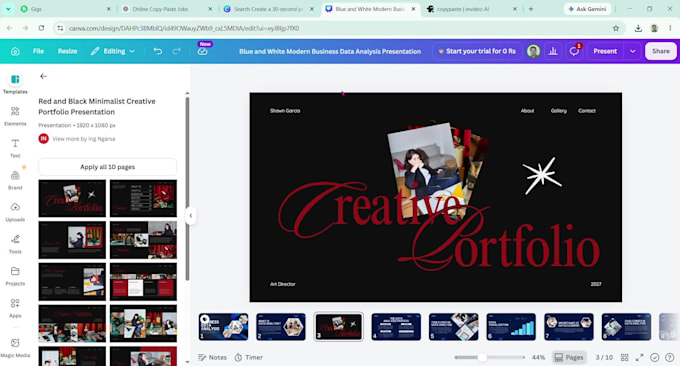Toggle the Pages view button
Viewport: 680px width, 366px height.
tap(569, 357)
